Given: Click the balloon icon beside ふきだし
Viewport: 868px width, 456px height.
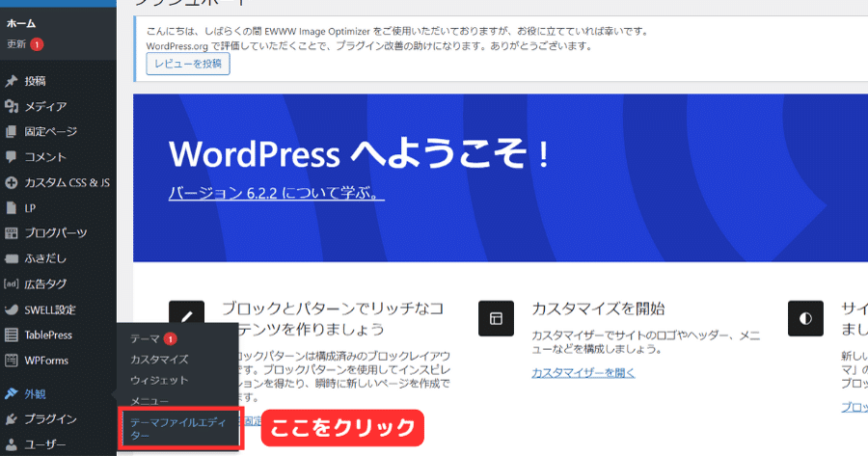Looking at the screenshot, I should [x=11, y=258].
